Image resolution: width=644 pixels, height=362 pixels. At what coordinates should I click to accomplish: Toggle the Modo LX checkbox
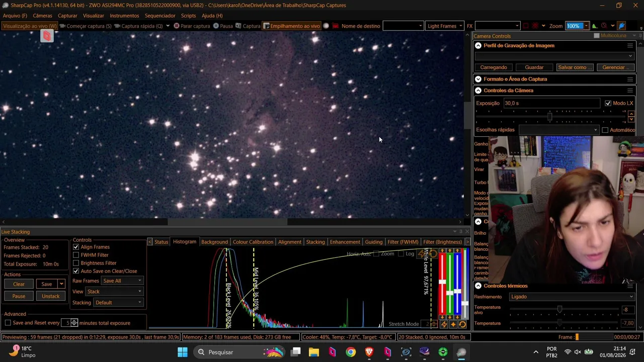[x=608, y=103]
